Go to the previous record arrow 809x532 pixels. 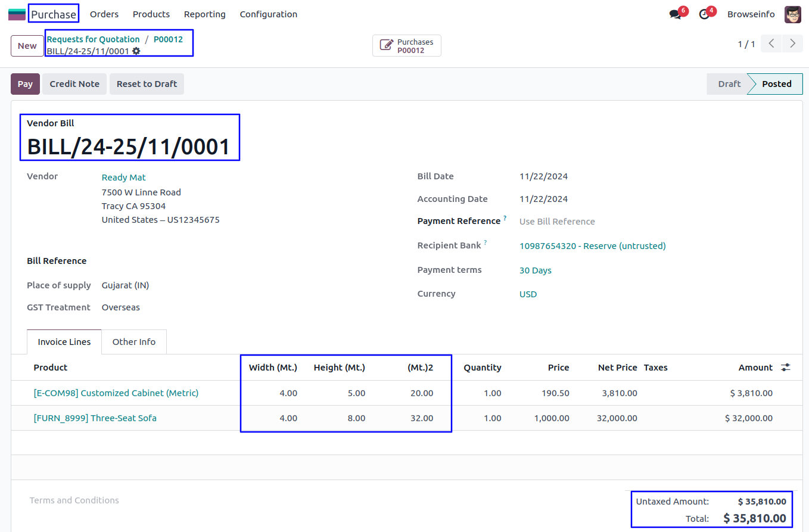pyautogui.click(x=771, y=43)
